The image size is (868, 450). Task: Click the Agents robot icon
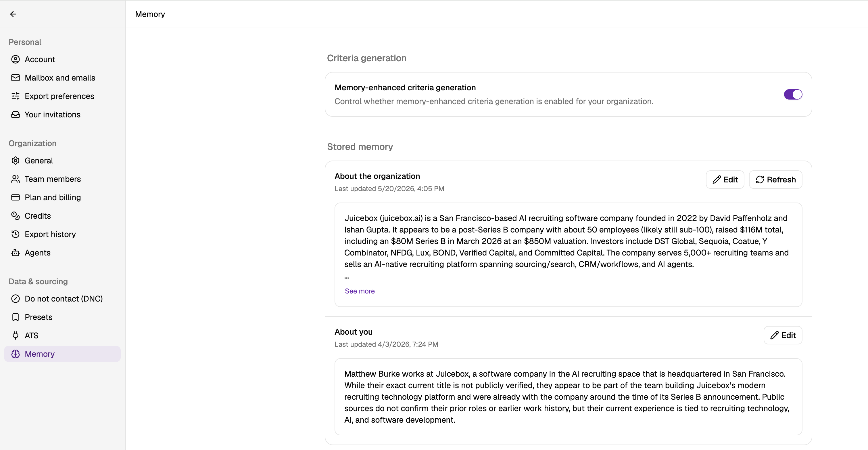[x=16, y=253]
